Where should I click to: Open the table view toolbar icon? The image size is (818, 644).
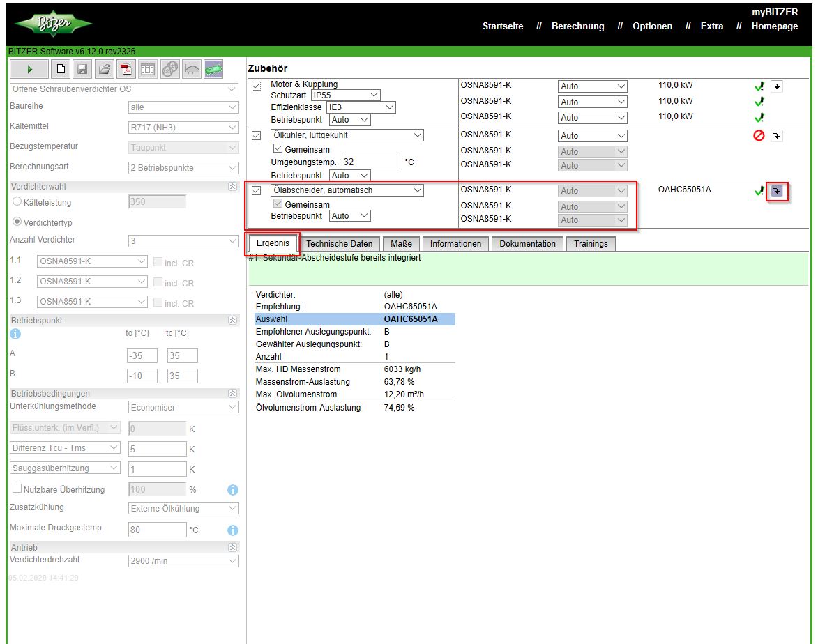147,69
